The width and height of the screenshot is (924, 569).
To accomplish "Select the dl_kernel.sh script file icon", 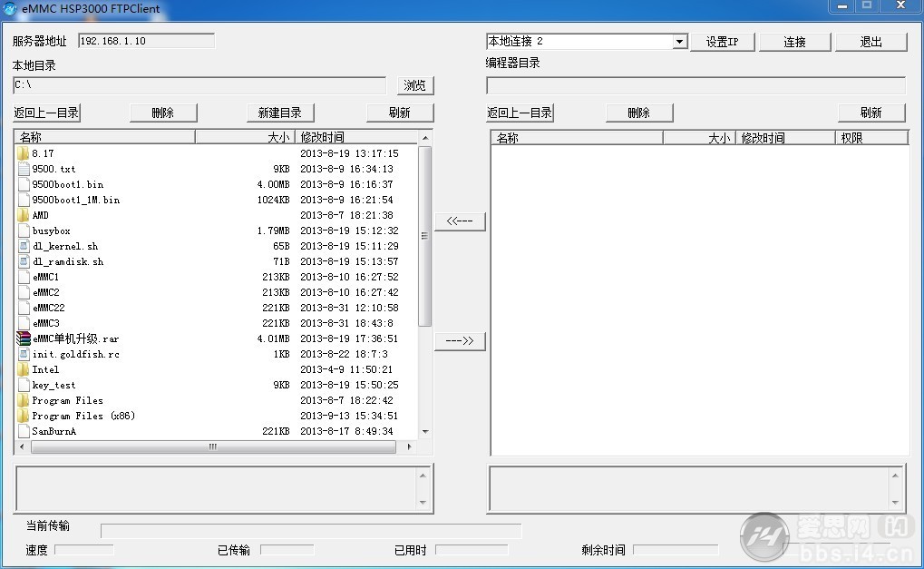I will coord(24,247).
